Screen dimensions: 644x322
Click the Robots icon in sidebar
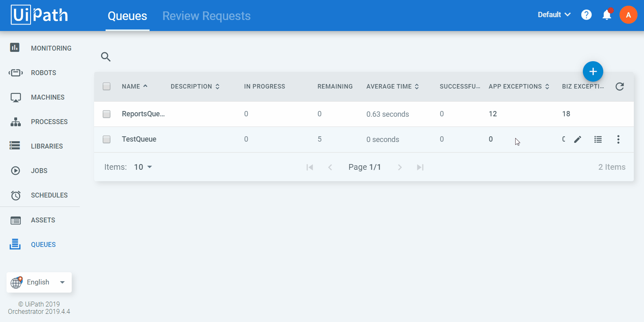click(x=15, y=73)
